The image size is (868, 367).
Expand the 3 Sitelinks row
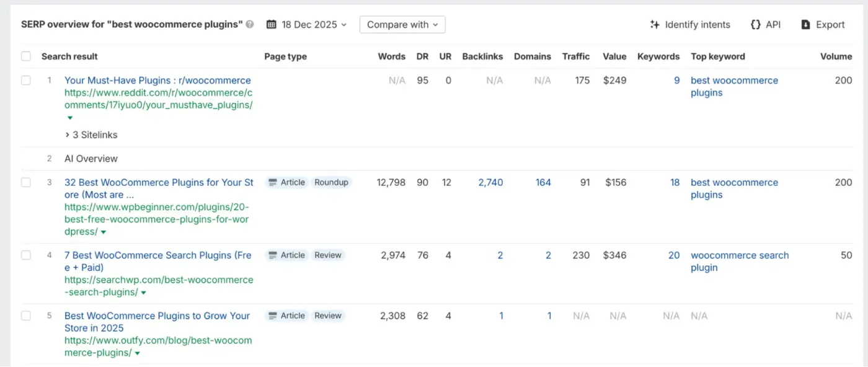click(x=91, y=135)
